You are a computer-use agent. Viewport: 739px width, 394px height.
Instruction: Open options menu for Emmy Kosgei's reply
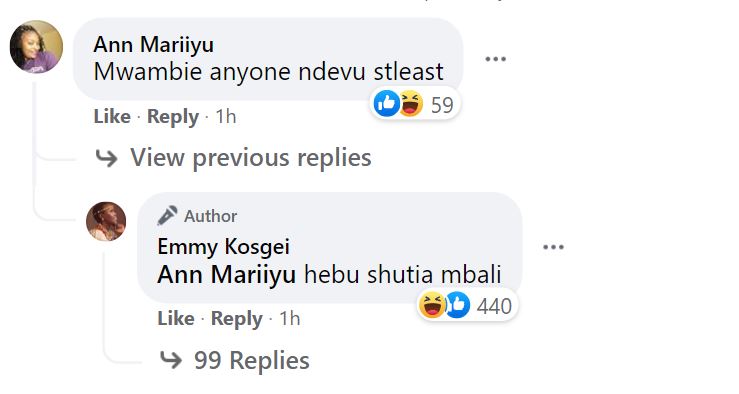coord(553,247)
